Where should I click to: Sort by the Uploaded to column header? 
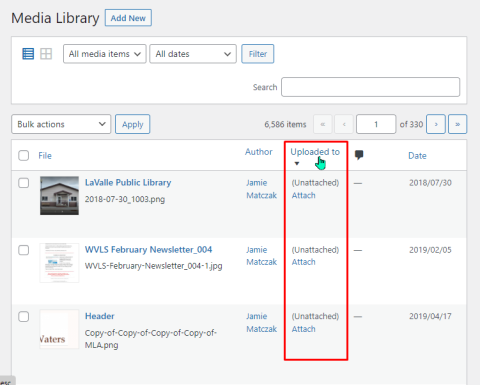pos(315,152)
